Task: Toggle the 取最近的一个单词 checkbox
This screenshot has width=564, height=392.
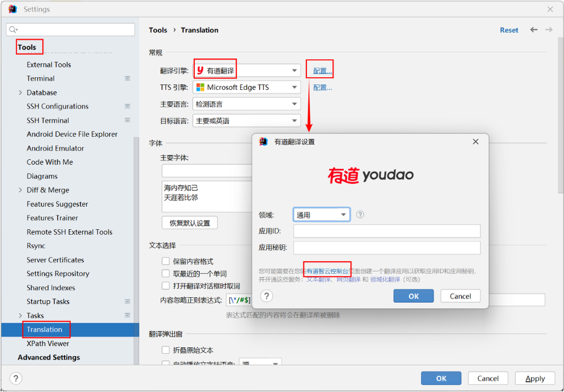Action: 165,274
